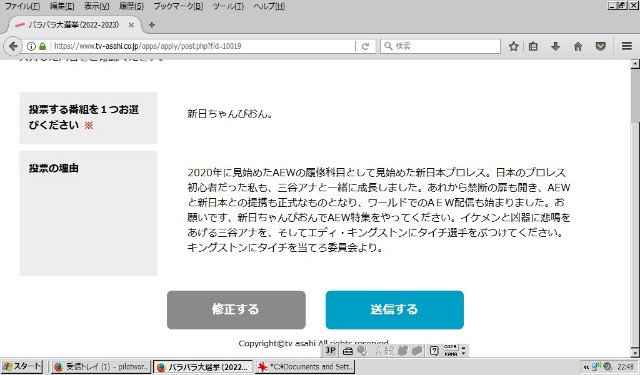This screenshot has height=375, width=640.
Task: Open the Pocket icon in the toolbar
Action: tap(600, 47)
